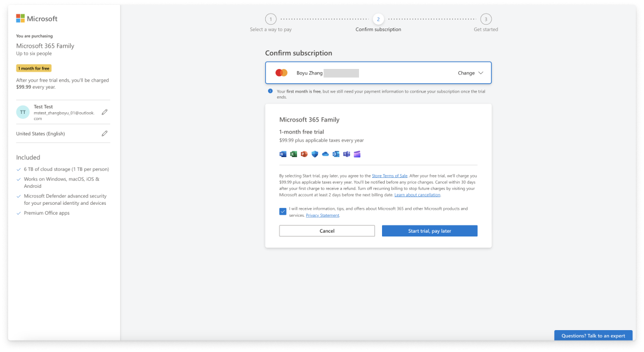
Task: Open the Store Terms of Sale link
Action: pyautogui.click(x=389, y=176)
